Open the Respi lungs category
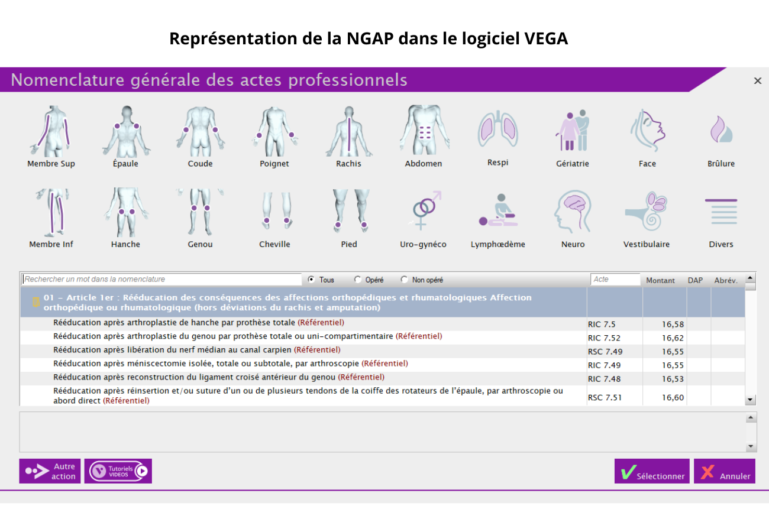 coord(497,127)
